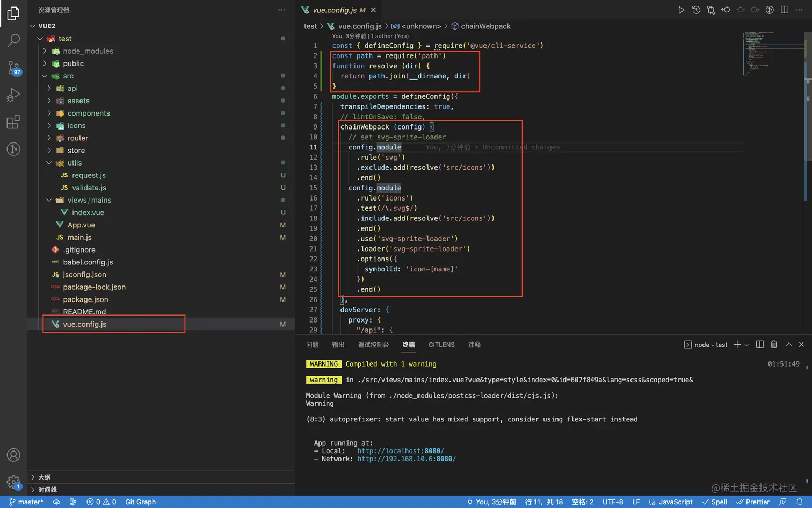This screenshot has height=508, width=812.
Task: Open changes with previous revision
Action: tap(726, 10)
